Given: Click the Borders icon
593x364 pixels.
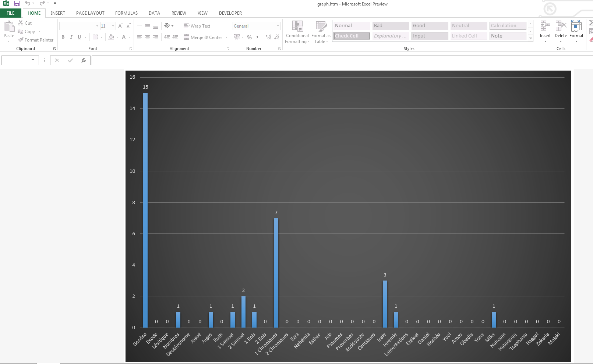Looking at the screenshot, I should (x=95, y=37).
